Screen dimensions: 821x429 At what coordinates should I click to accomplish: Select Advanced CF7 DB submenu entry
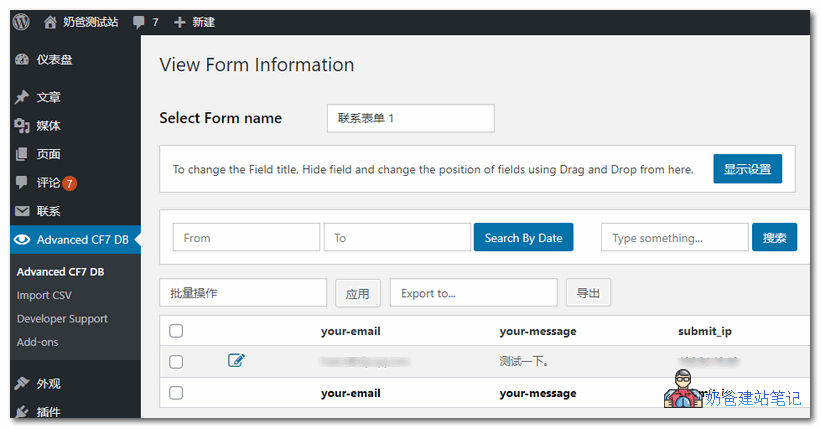click(60, 272)
